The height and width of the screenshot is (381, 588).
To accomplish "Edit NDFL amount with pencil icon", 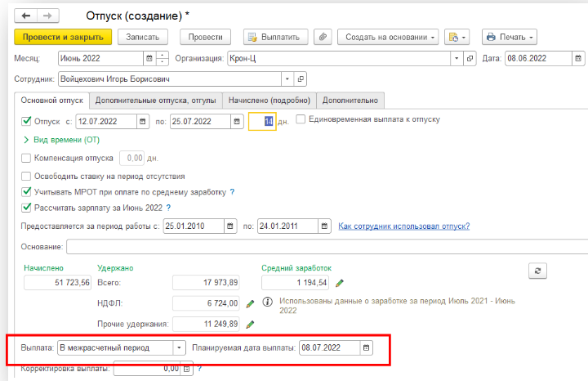I will pyautogui.click(x=251, y=304).
